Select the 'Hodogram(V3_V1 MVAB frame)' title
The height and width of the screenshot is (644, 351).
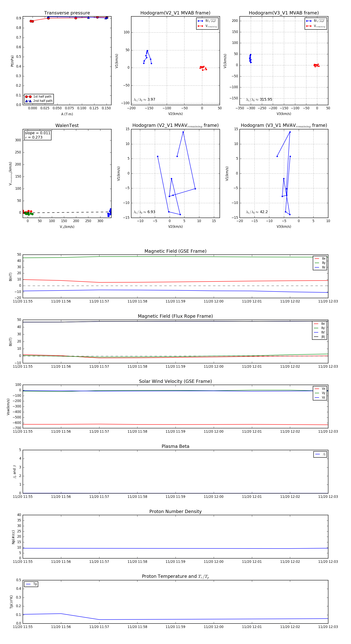click(x=284, y=13)
